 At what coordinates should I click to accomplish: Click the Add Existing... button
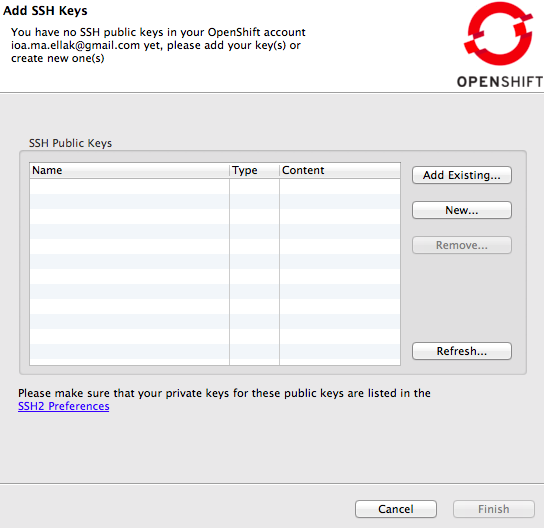click(461, 175)
